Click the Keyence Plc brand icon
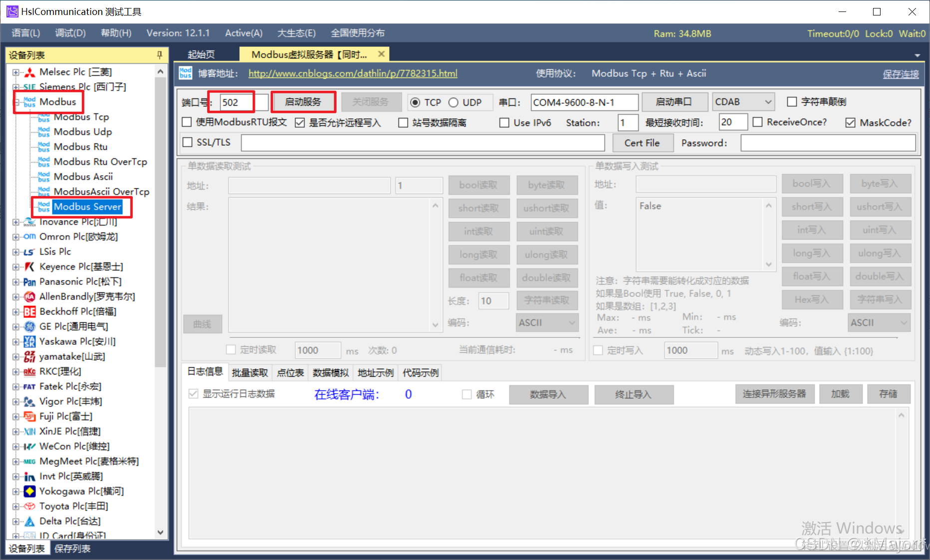Image resolution: width=930 pixels, height=560 pixels. 28,267
